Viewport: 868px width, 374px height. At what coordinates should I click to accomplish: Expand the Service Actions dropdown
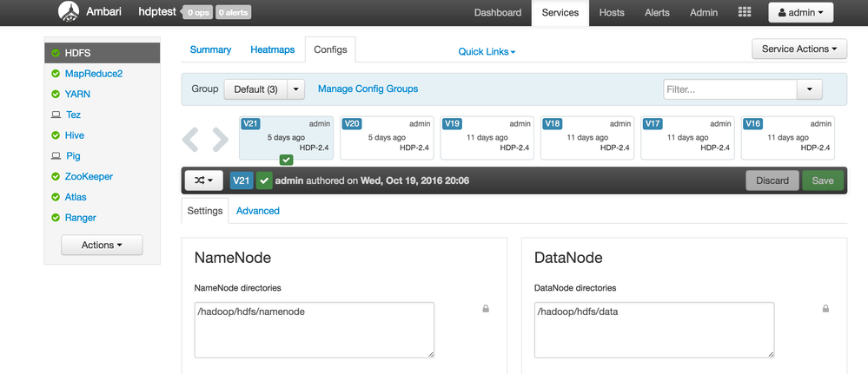click(799, 49)
